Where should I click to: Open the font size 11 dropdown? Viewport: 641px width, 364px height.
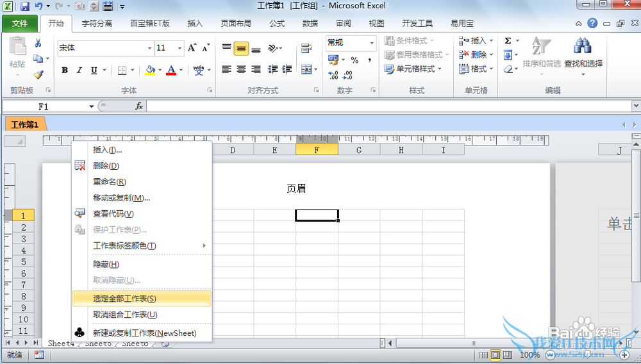point(179,48)
